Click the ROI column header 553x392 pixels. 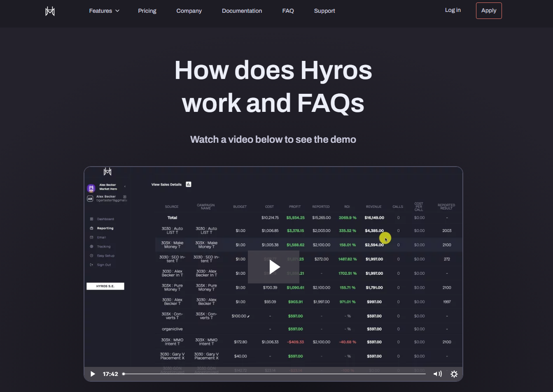347,207
